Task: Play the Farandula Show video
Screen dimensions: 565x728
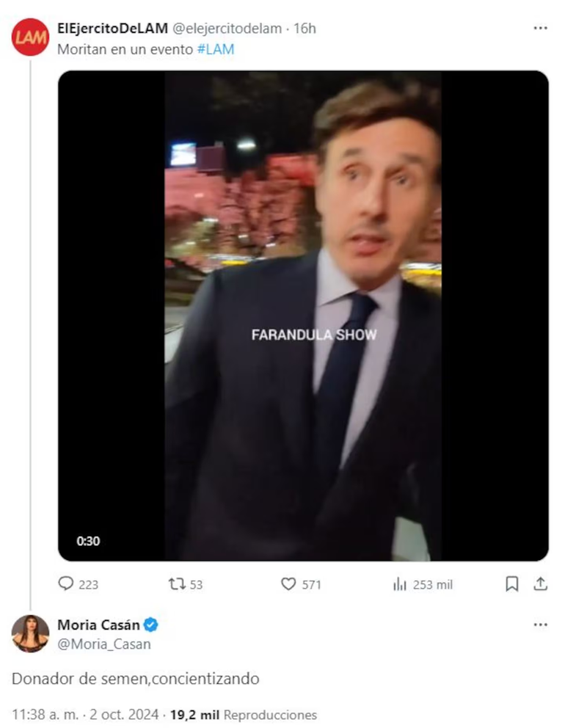Action: pos(303,316)
